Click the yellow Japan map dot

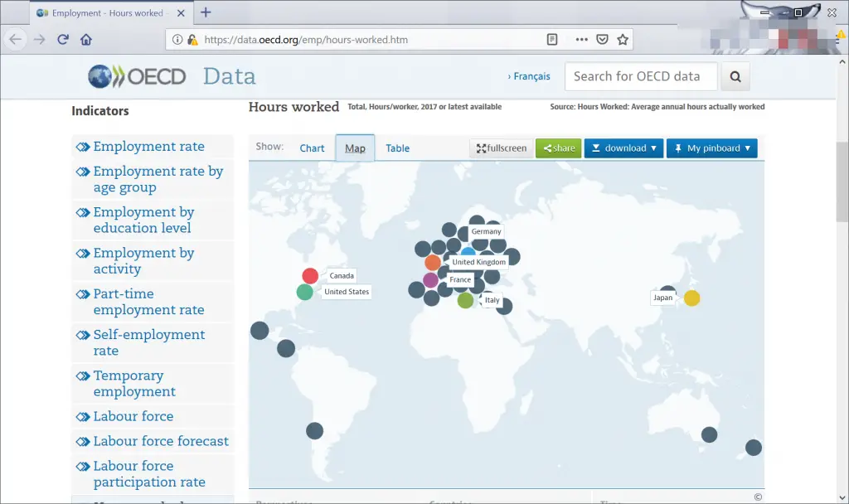click(691, 298)
